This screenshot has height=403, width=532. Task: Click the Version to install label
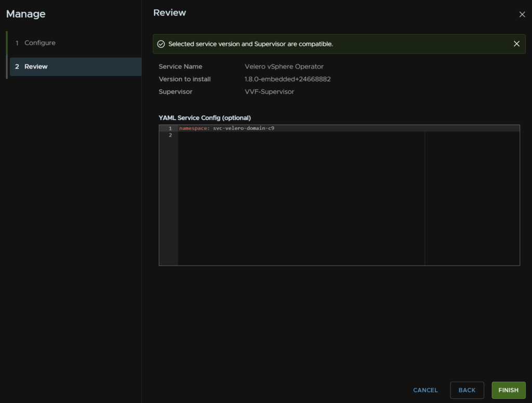[x=184, y=79]
